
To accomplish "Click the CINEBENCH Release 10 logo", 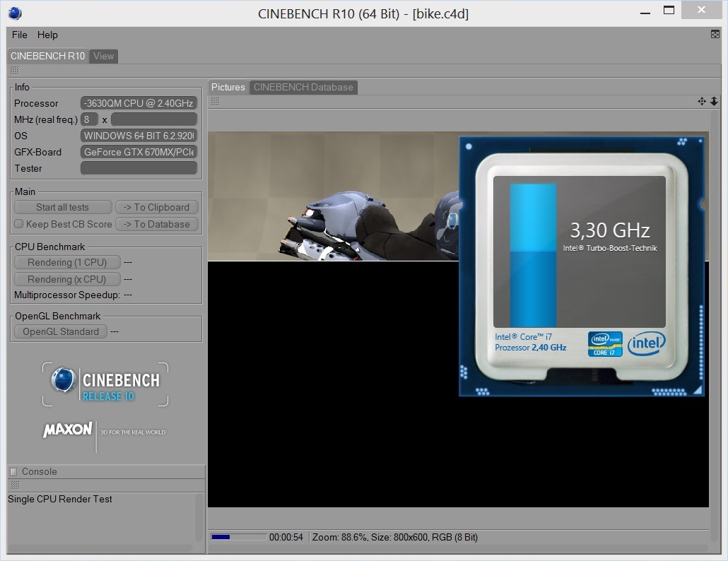I will [x=105, y=384].
